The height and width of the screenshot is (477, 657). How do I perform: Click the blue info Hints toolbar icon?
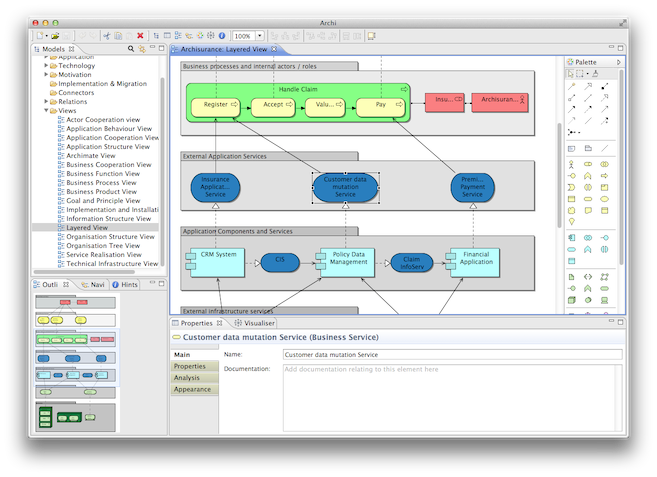(222, 36)
